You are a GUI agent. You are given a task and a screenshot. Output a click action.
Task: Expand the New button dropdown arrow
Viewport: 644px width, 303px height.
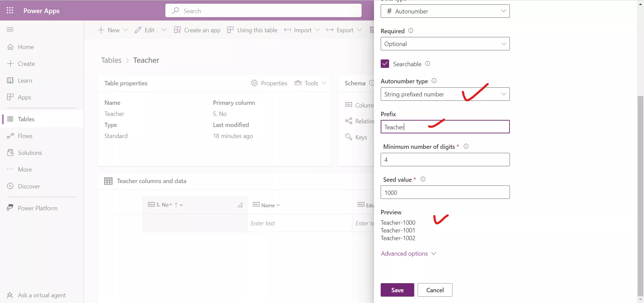[125, 30]
